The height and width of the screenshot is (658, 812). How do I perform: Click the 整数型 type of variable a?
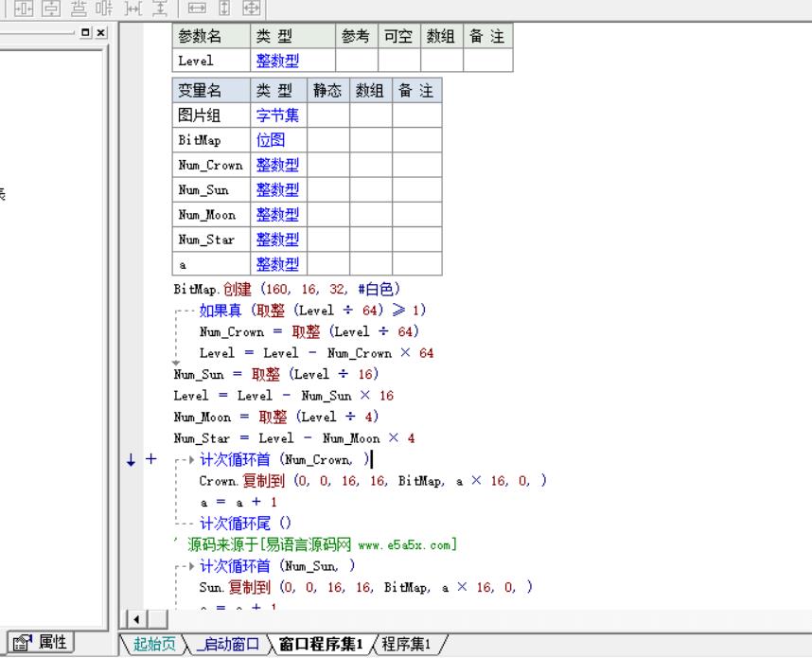click(x=277, y=264)
